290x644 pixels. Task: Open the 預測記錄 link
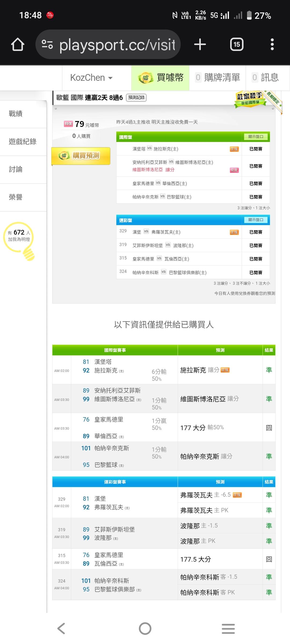click(136, 97)
